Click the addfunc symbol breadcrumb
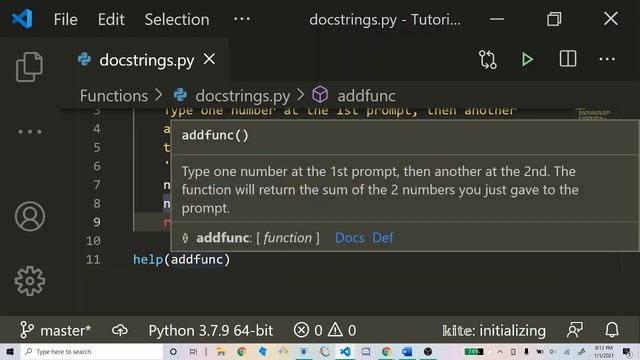The width and height of the screenshot is (640, 360). [366, 96]
